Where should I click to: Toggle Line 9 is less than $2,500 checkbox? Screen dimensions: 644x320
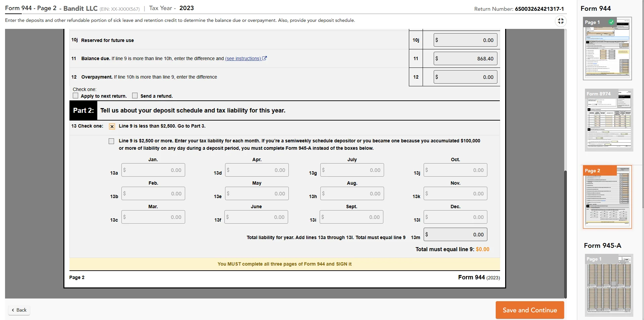point(112,126)
